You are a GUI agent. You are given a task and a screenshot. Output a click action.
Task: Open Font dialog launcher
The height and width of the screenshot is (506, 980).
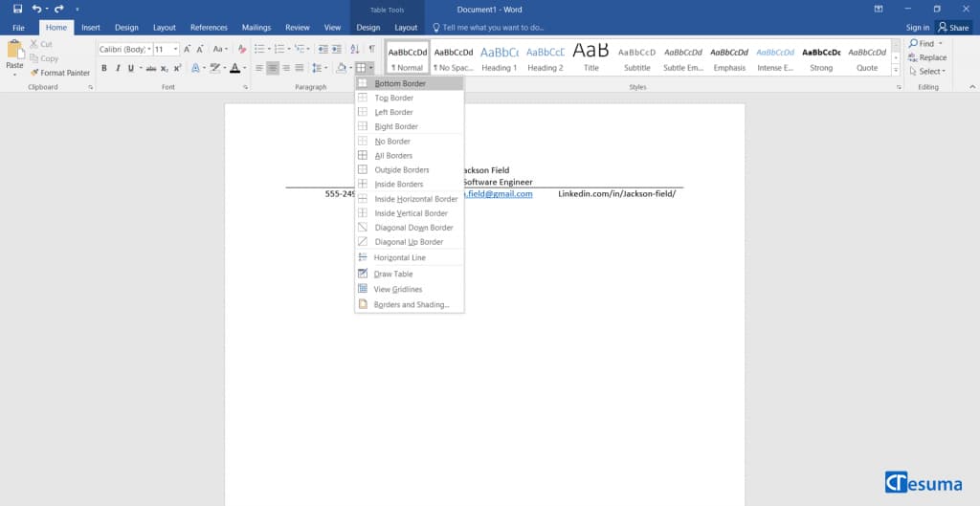pos(245,87)
